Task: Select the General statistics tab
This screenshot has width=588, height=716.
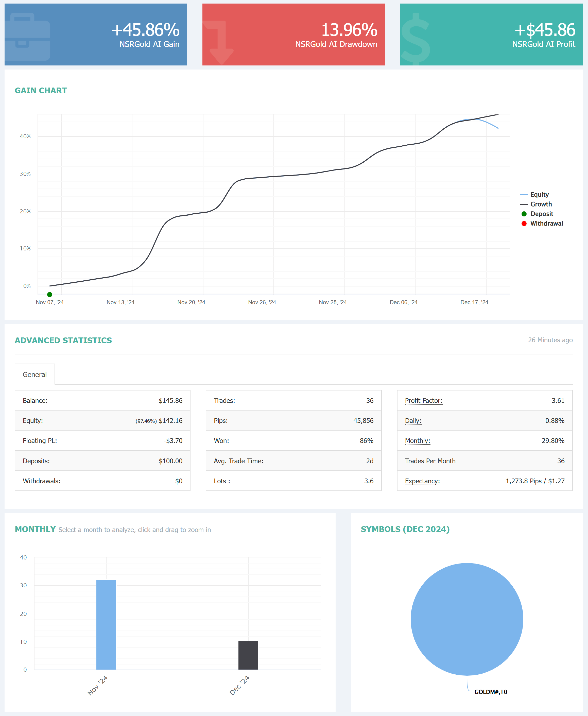Action: [x=34, y=374]
